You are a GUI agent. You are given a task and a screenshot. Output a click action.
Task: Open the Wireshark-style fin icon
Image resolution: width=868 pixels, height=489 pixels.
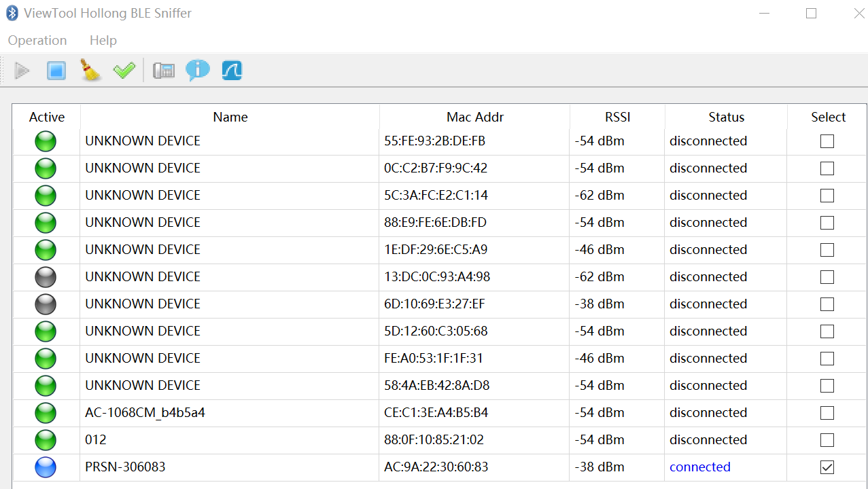232,70
